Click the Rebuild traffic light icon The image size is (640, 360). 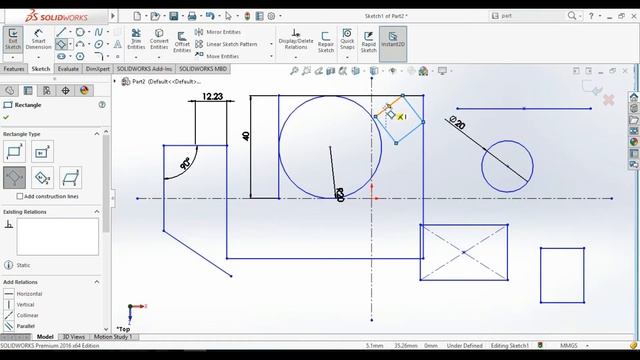[x=247, y=16]
